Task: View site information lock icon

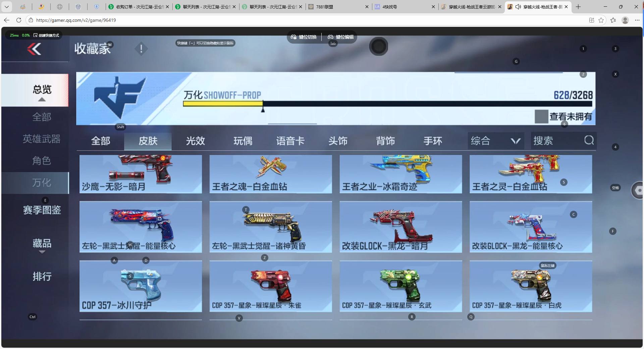Action: point(31,20)
